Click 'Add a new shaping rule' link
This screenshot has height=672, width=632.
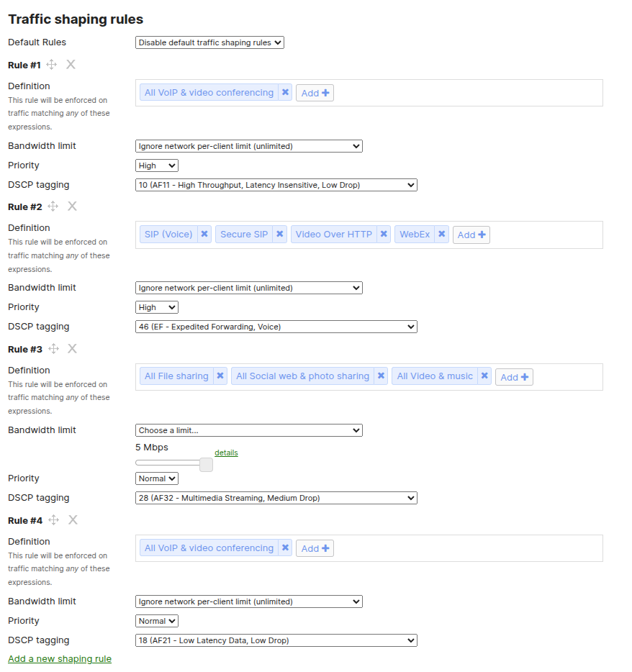[60, 659]
